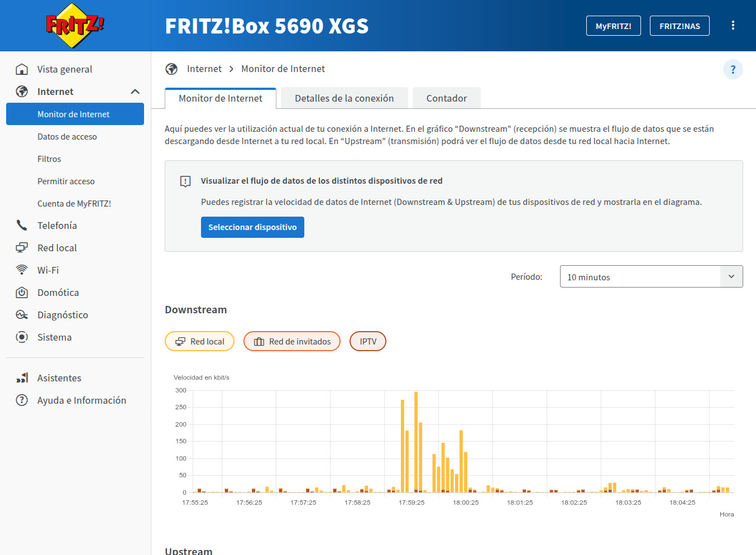
Task: Click the Sistema icon
Action: click(x=22, y=337)
